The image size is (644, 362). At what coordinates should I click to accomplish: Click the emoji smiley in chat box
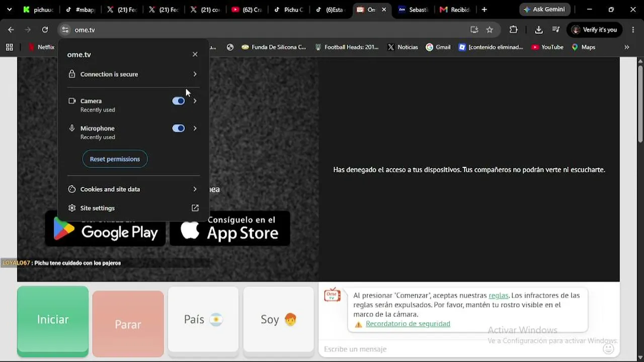[608, 348]
